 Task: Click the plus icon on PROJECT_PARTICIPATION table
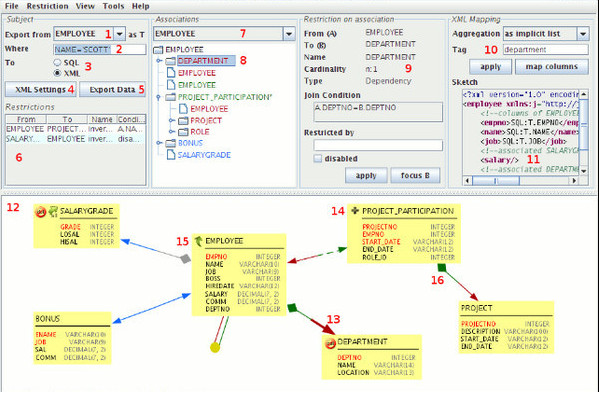[x=355, y=210]
